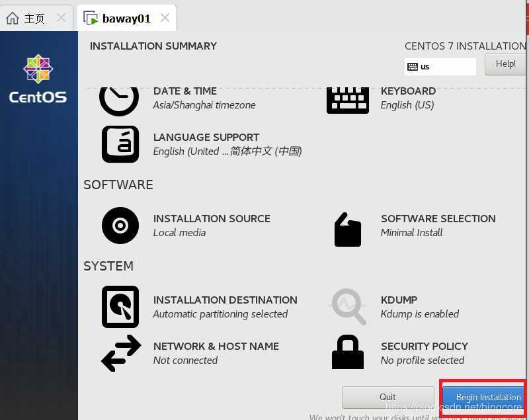The image size is (529, 420).
Task: Click the VM icon on the baway01 tab
Action: (x=91, y=19)
